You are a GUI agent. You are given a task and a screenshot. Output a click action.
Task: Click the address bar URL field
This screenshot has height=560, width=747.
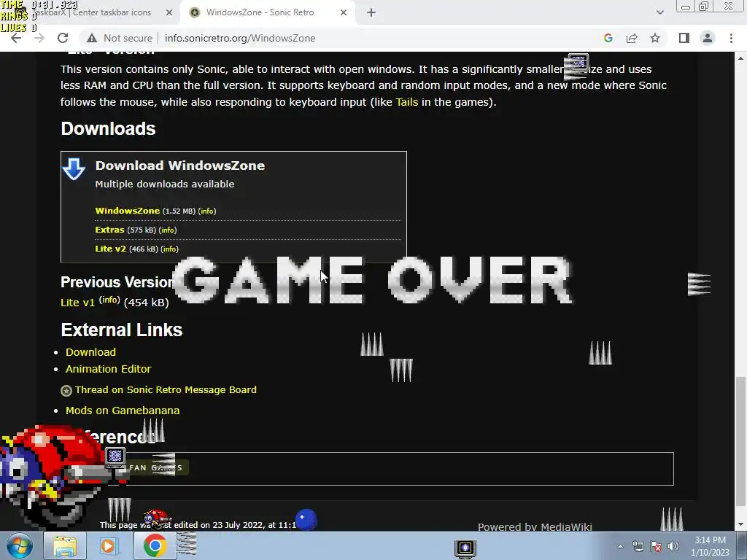pyautogui.click(x=333, y=38)
